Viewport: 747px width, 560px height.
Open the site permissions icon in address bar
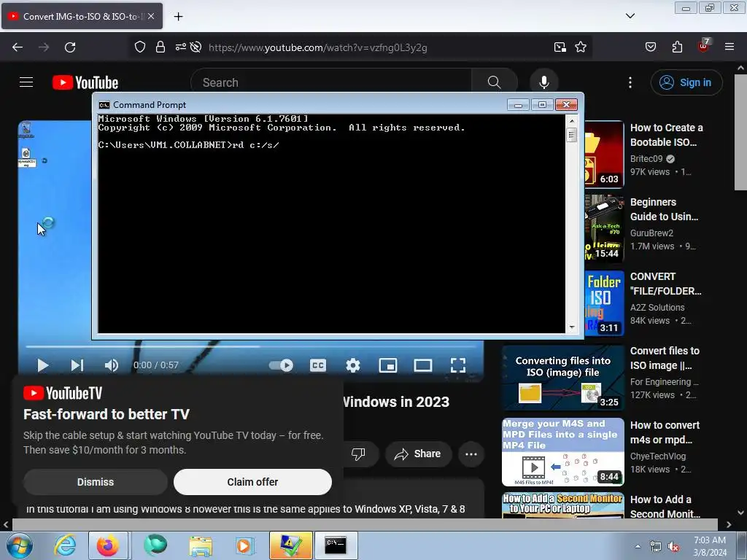coord(181,47)
